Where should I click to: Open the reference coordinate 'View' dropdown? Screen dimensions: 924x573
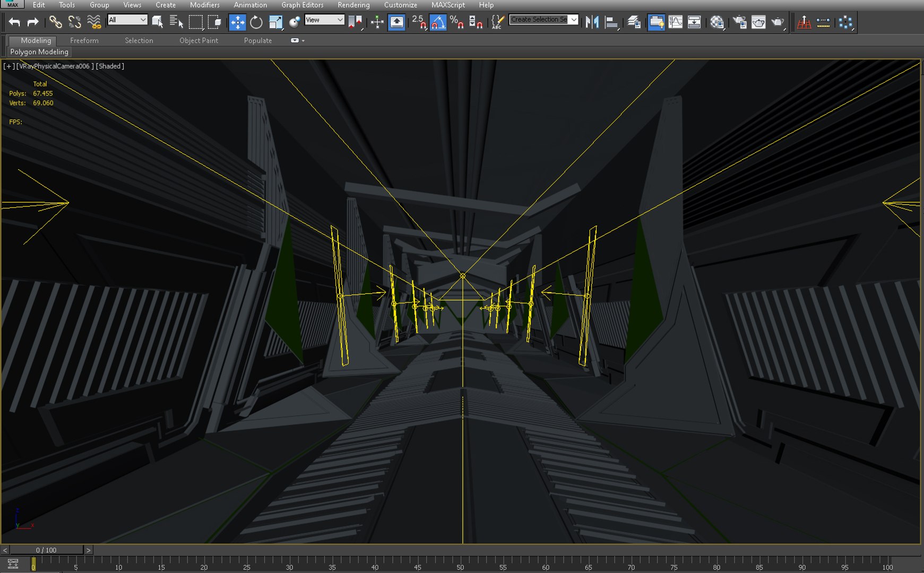(324, 20)
